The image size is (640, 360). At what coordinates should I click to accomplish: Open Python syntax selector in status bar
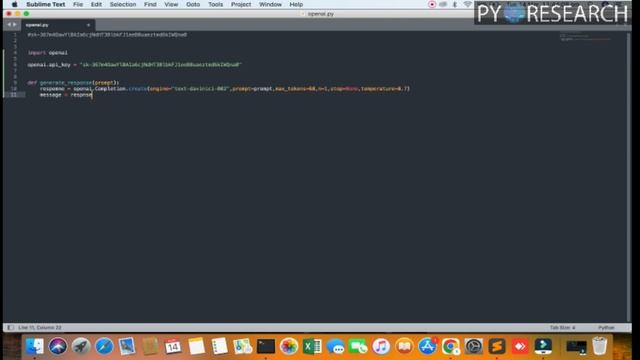point(606,327)
